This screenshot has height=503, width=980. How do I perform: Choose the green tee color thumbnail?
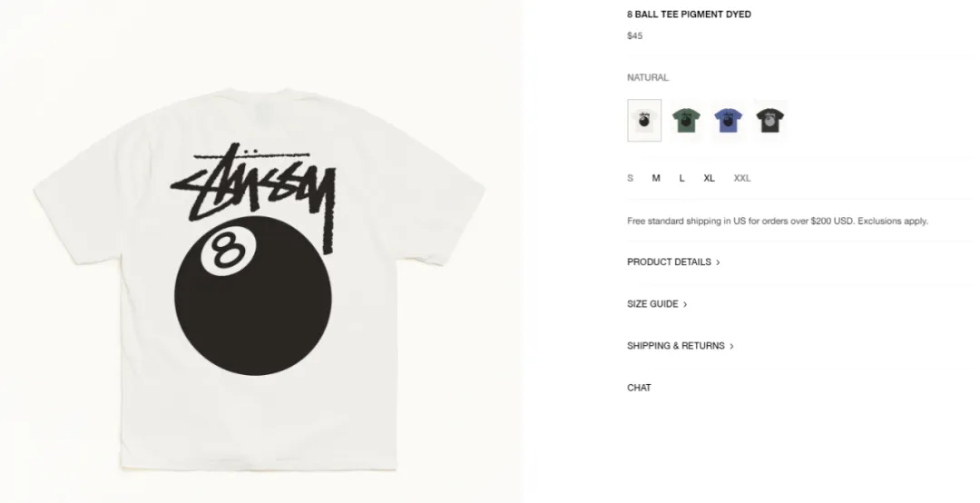[686, 120]
